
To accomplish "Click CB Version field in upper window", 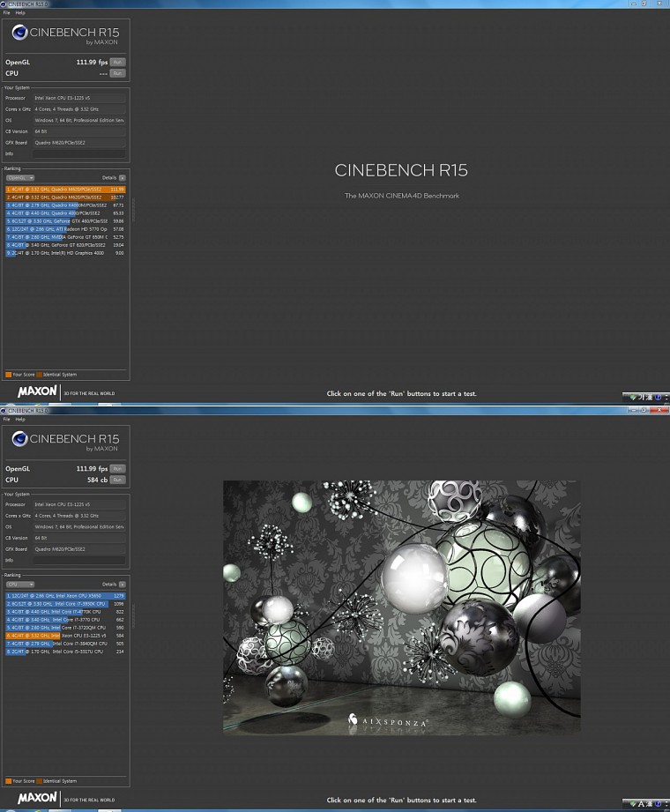I will [79, 131].
